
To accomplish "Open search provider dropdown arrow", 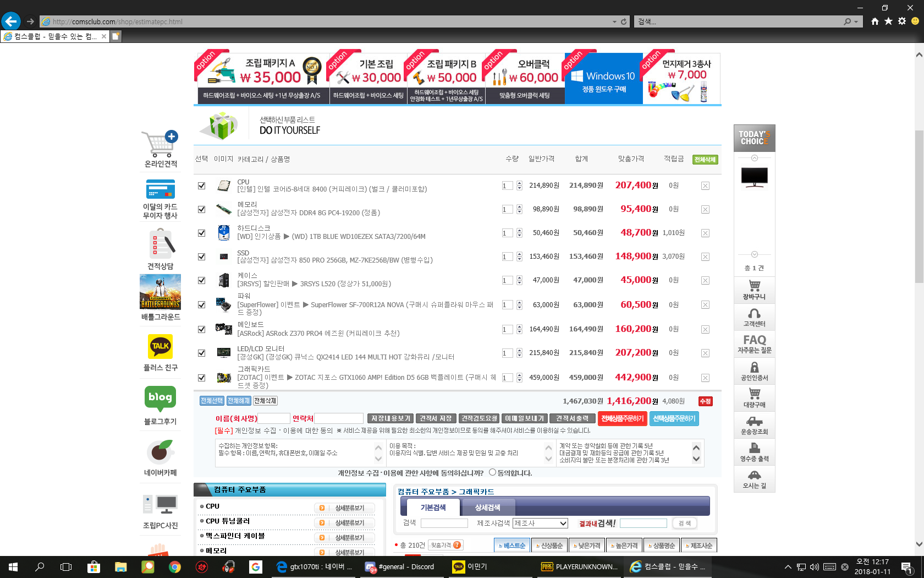I will [x=856, y=22].
